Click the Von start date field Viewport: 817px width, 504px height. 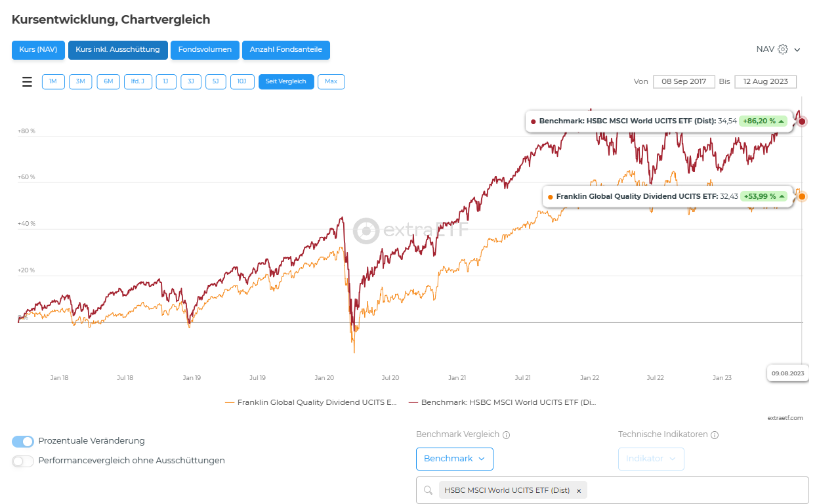[x=684, y=81]
